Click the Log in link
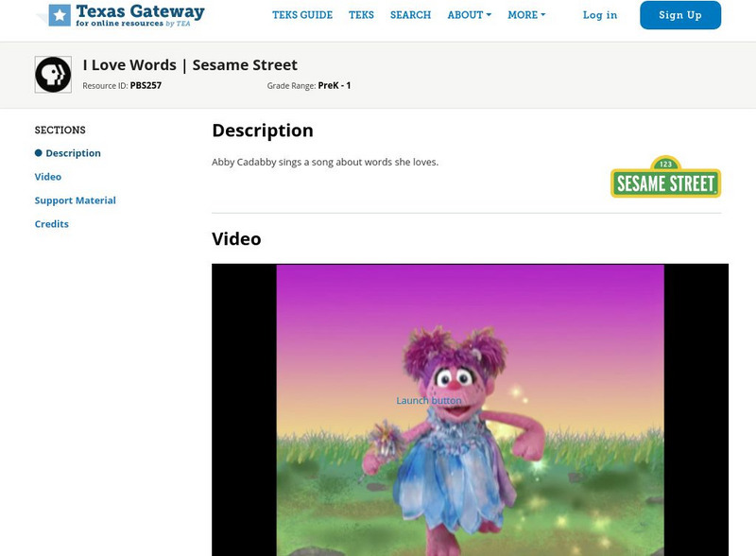The width and height of the screenshot is (756, 556). pyautogui.click(x=600, y=15)
